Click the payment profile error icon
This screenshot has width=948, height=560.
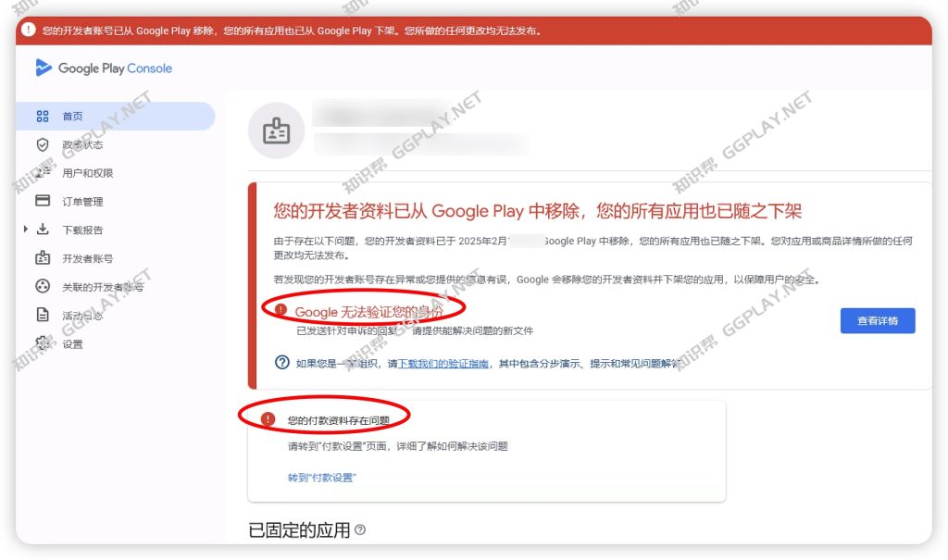click(268, 419)
